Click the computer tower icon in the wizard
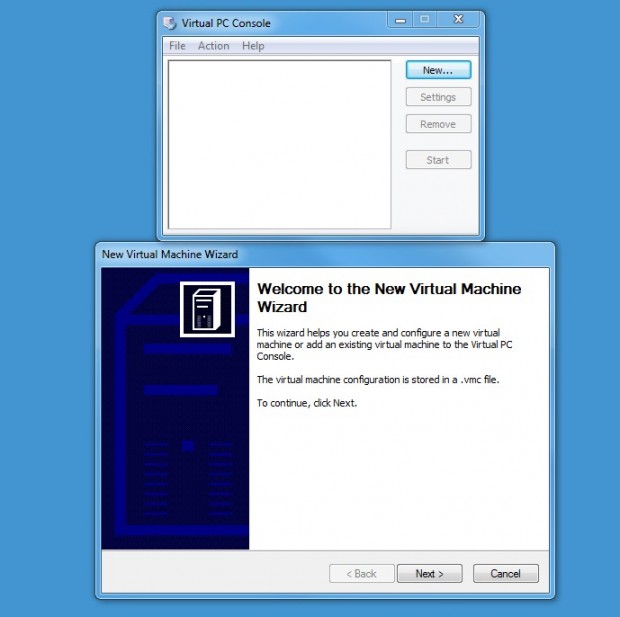Image resolution: width=620 pixels, height=617 pixels. (207, 309)
